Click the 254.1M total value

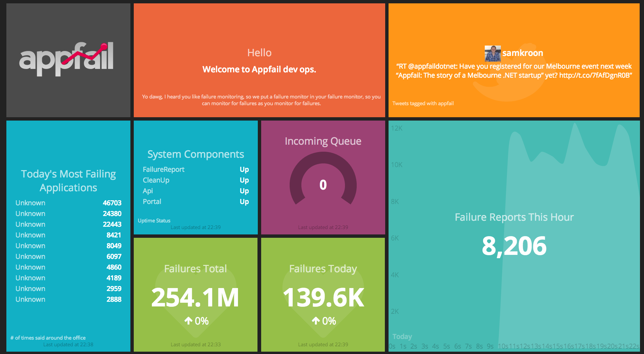click(x=195, y=297)
